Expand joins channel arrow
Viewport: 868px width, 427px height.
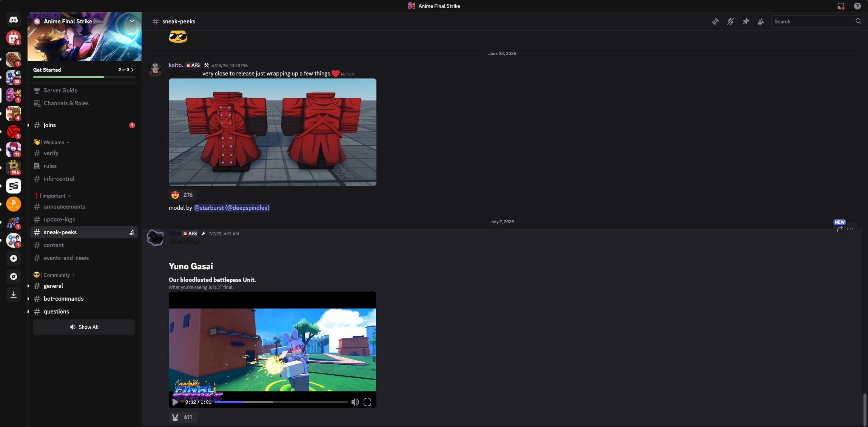point(28,125)
